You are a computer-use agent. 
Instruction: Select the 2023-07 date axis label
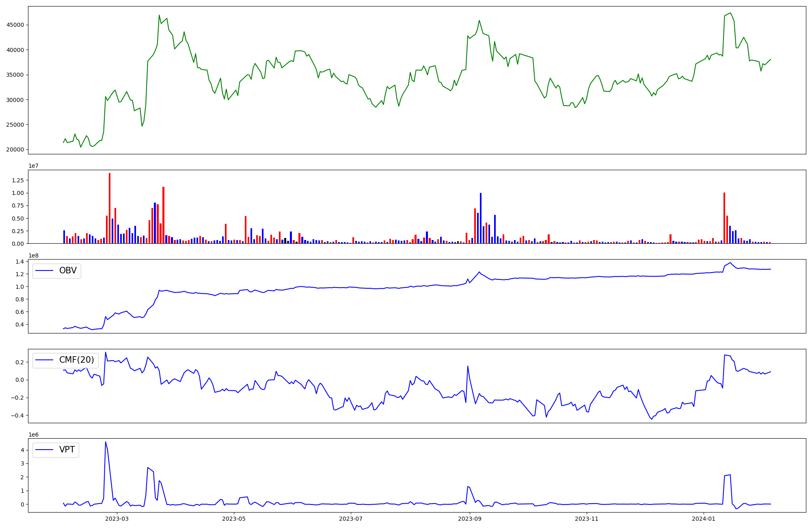coord(351,519)
